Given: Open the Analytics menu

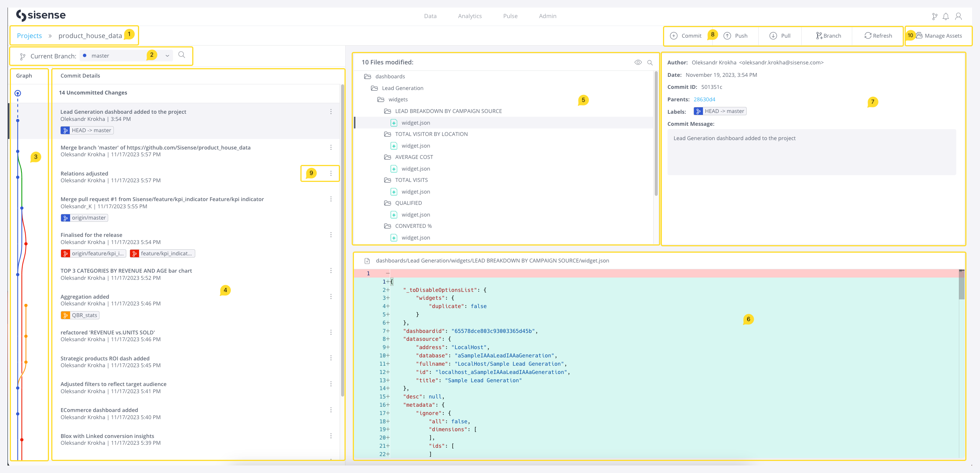Looking at the screenshot, I should click(470, 16).
